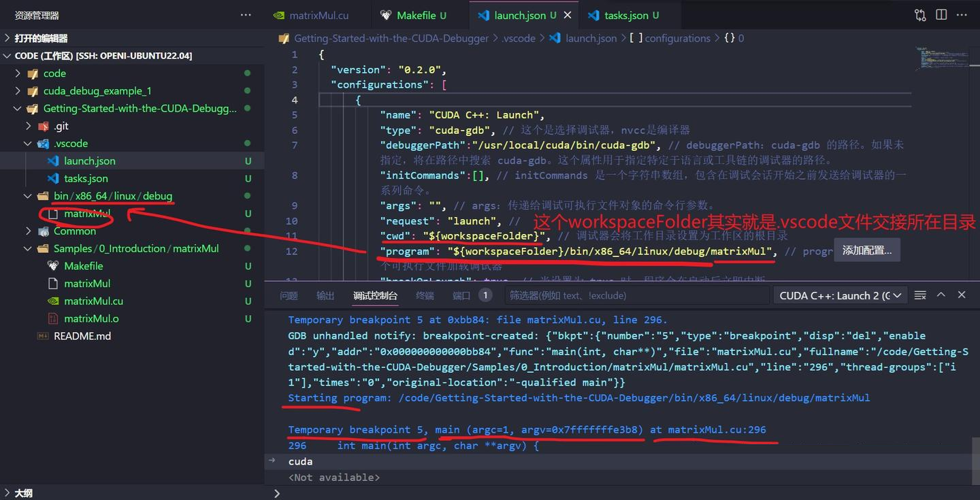
Task: Expand the cuda_debug_example_1 folder
Action: coord(18,91)
